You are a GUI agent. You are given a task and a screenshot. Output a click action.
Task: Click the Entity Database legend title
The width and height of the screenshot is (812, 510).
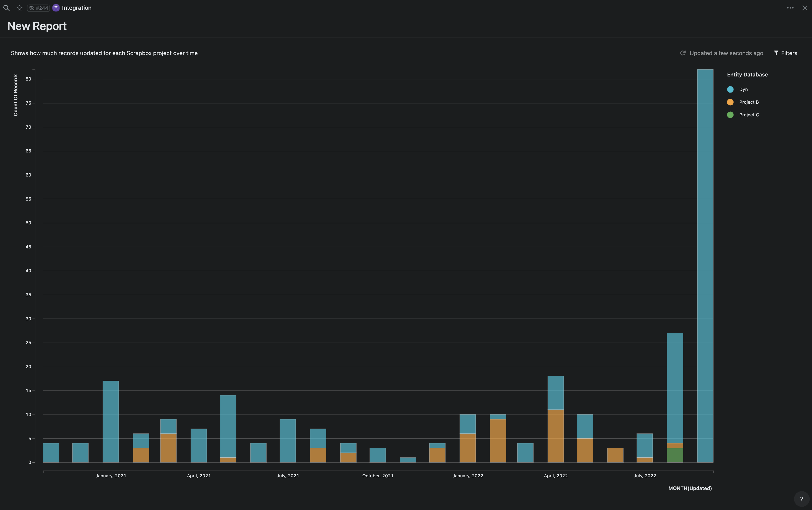click(x=747, y=74)
